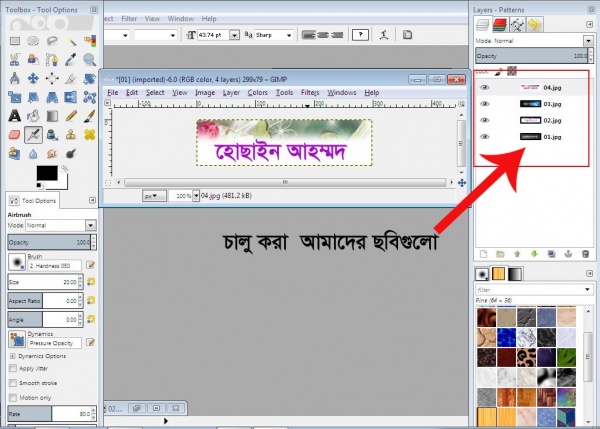Select the Flip tool
The image size is (600, 429).
click(x=71, y=97)
